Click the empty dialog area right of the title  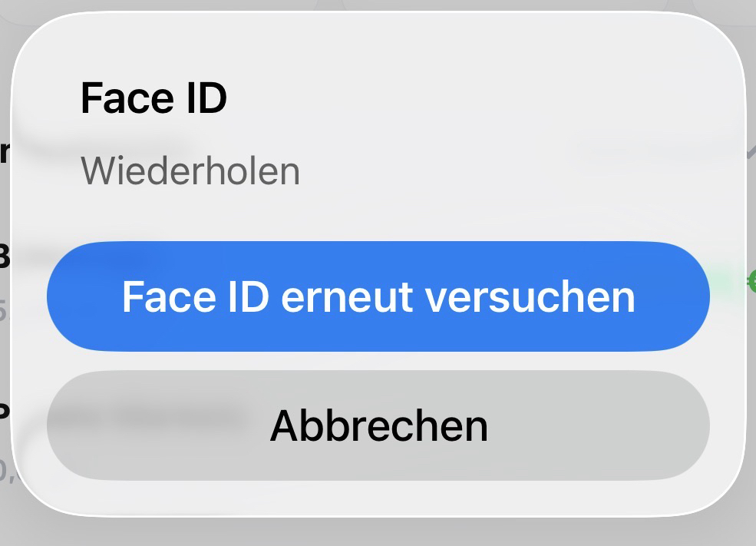click(476, 98)
